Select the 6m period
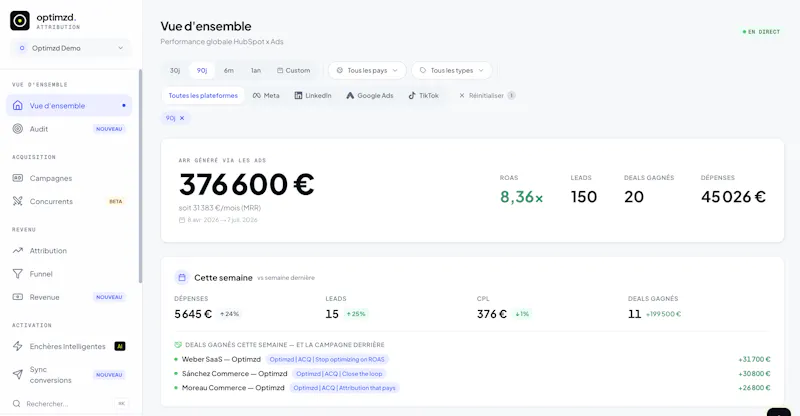 pos(229,70)
